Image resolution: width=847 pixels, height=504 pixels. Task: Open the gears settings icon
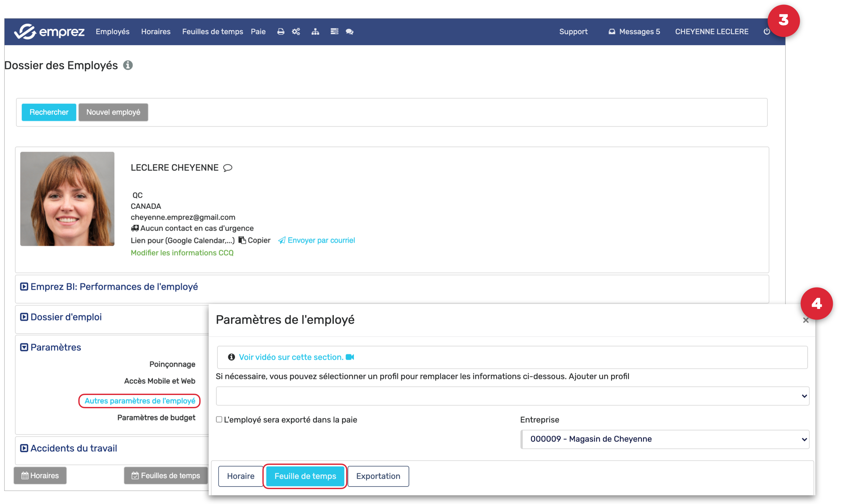296,32
